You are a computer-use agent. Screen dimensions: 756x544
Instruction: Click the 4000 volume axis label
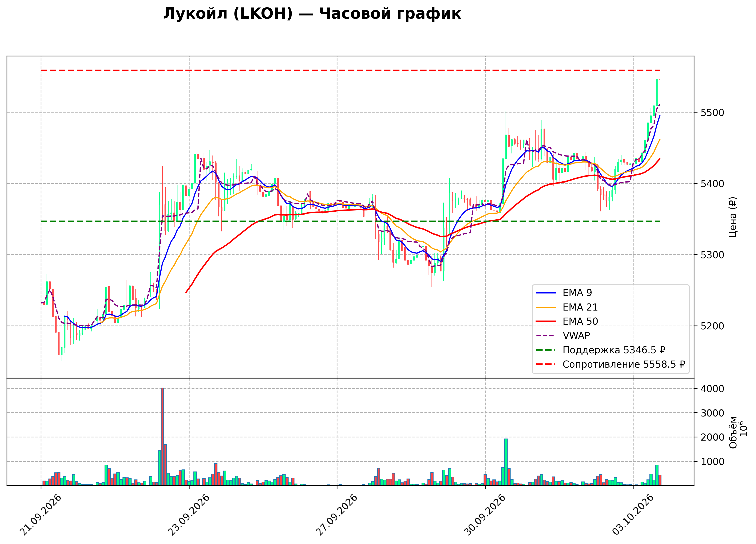coord(713,389)
